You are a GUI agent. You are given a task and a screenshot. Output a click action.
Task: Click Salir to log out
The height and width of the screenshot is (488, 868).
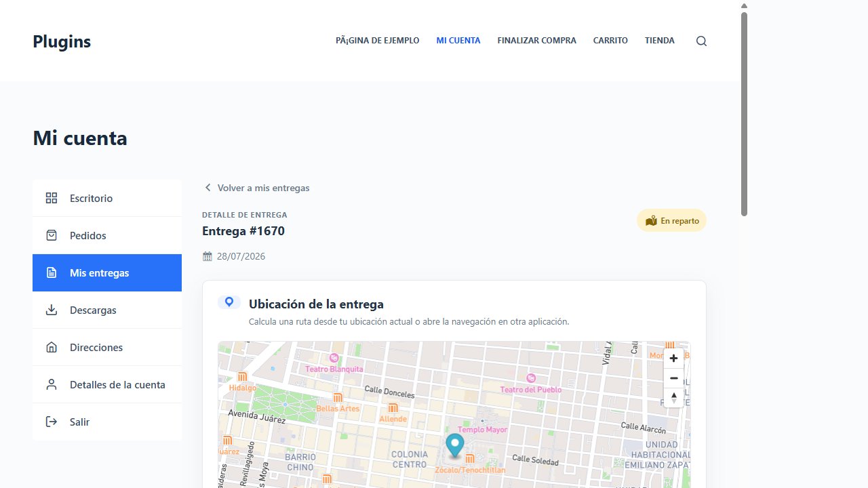point(107,422)
